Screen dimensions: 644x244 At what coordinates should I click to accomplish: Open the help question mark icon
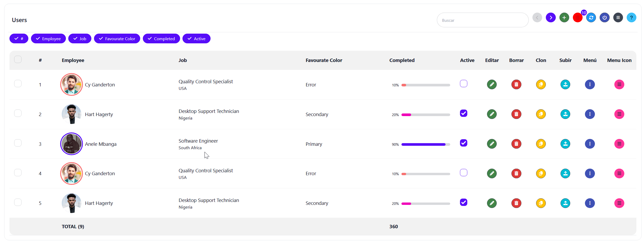coord(631,18)
